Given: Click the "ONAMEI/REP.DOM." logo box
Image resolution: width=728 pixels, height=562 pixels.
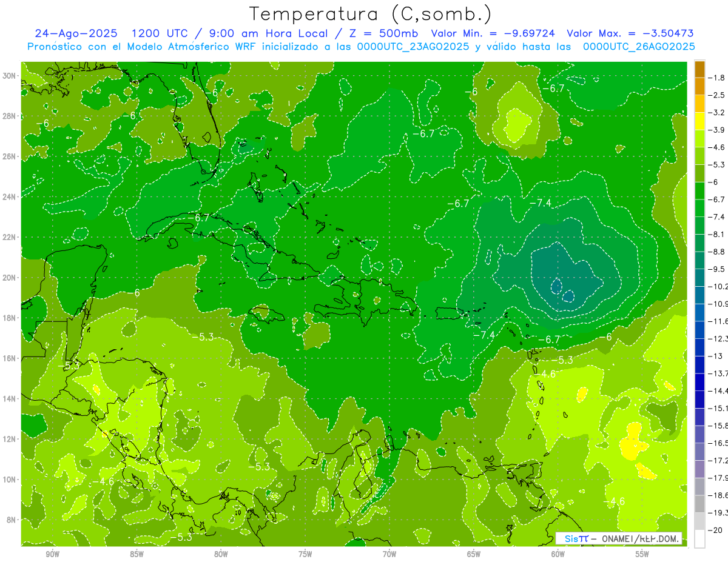Looking at the screenshot, I should click(619, 538).
